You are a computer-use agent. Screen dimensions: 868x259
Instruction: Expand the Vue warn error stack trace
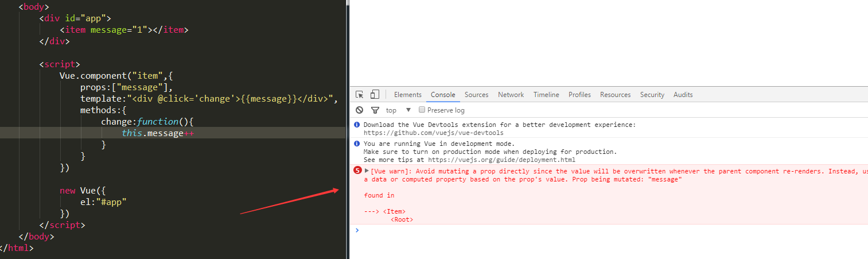[367, 171]
